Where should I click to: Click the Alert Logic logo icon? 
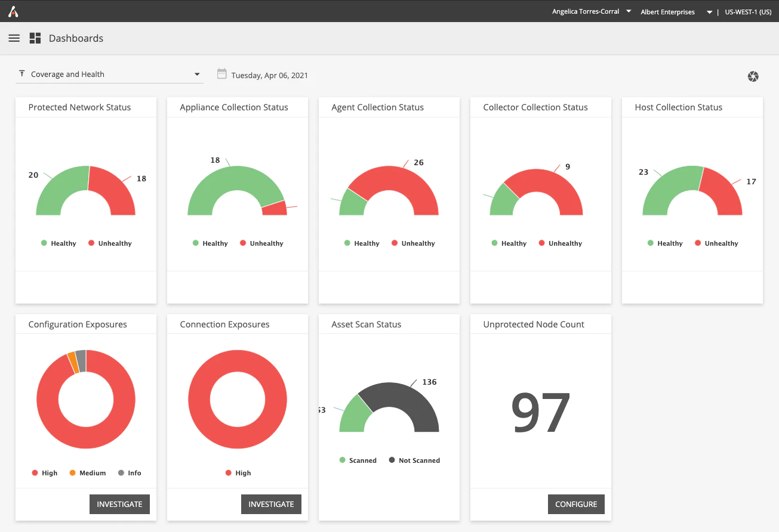(13, 11)
